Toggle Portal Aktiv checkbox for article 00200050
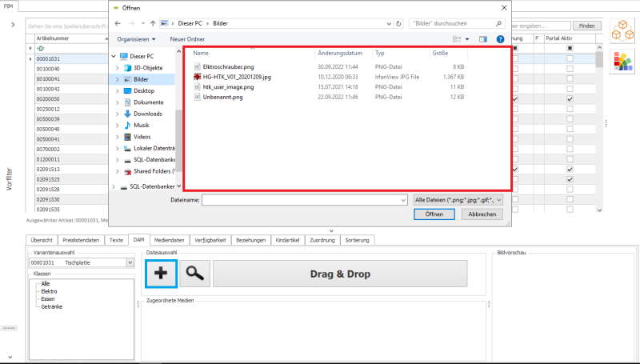This screenshot has height=364, width=640. pyautogui.click(x=570, y=99)
